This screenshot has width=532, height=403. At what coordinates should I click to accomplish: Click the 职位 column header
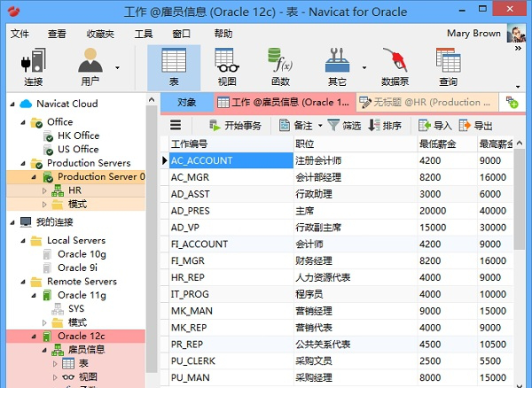click(x=356, y=144)
